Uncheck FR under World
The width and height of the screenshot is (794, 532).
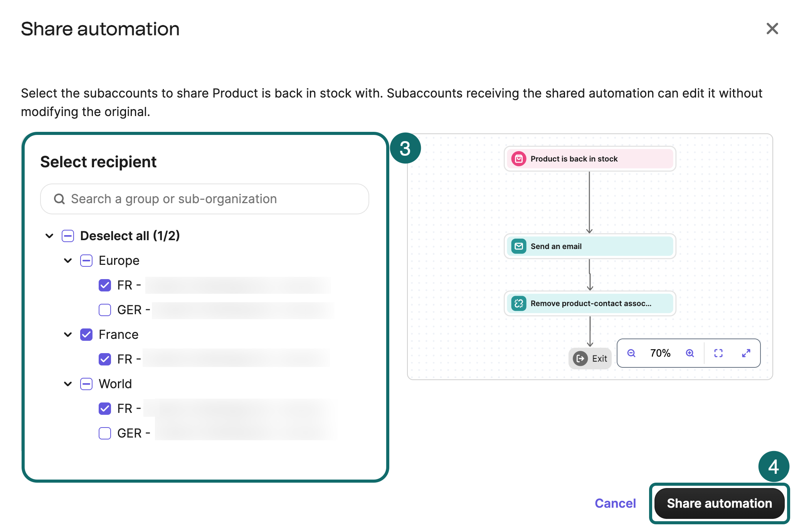pos(105,409)
